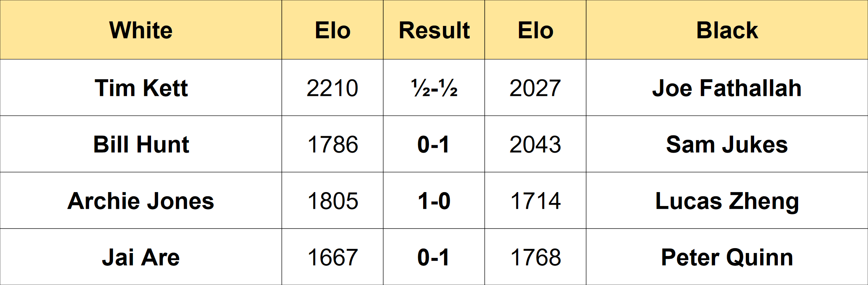This screenshot has width=868, height=285.
Task: Click the Elo value 2027
Action: pyautogui.click(x=535, y=88)
